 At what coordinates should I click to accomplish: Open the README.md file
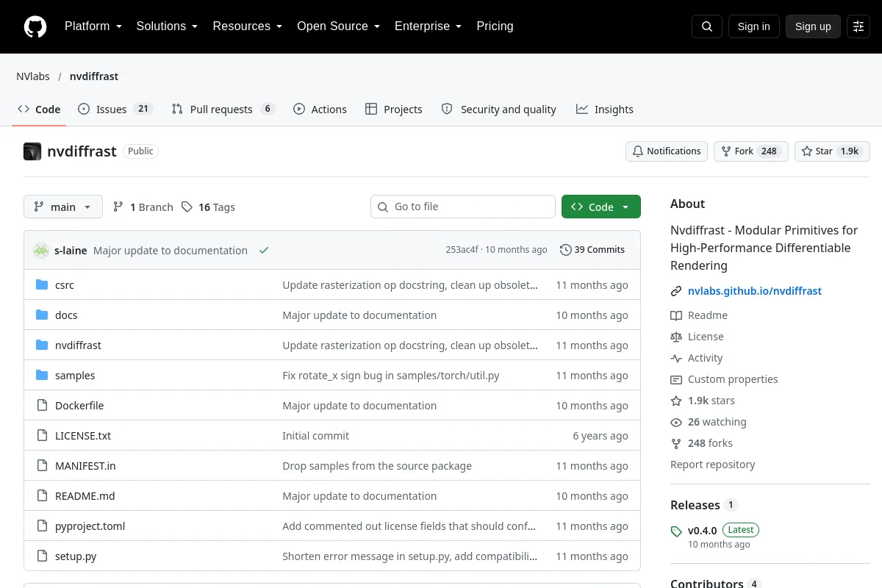[85, 496]
